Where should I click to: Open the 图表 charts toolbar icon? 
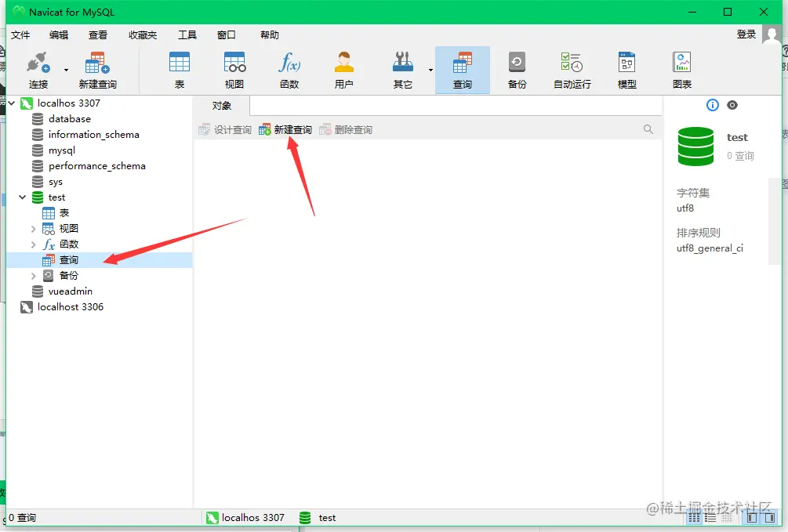(682, 70)
